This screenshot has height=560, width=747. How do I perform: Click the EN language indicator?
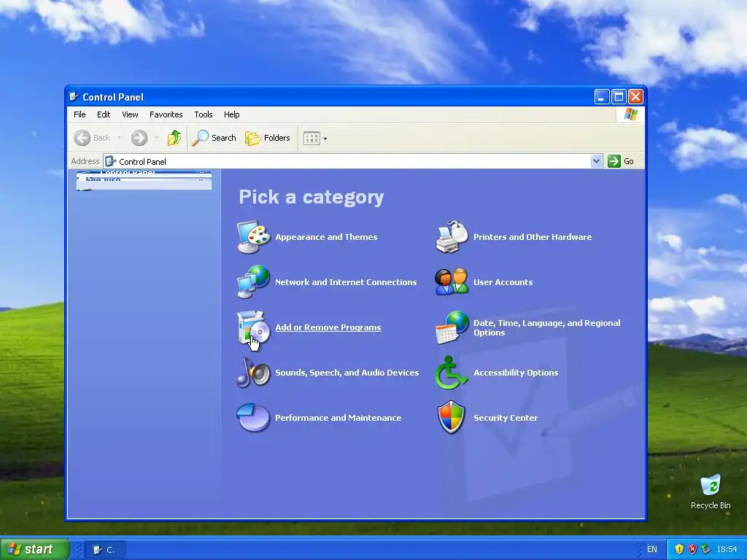pos(651,549)
